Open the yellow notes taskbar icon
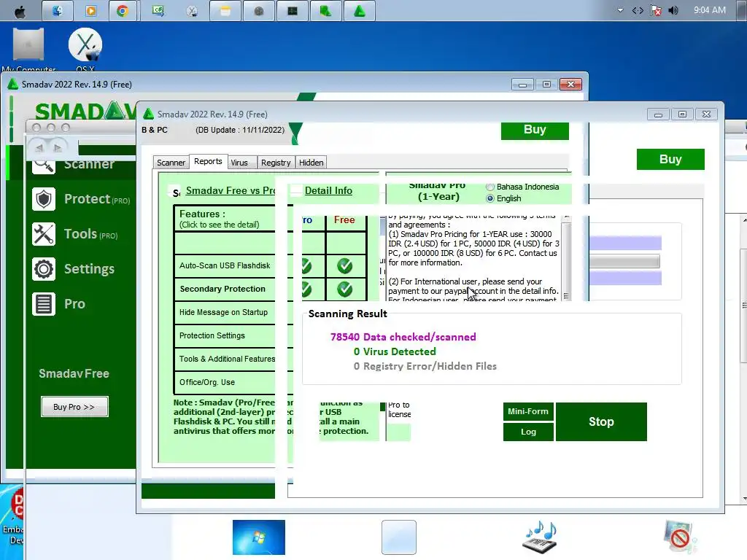Screen dimensions: 747x560 pyautogui.click(x=225, y=11)
